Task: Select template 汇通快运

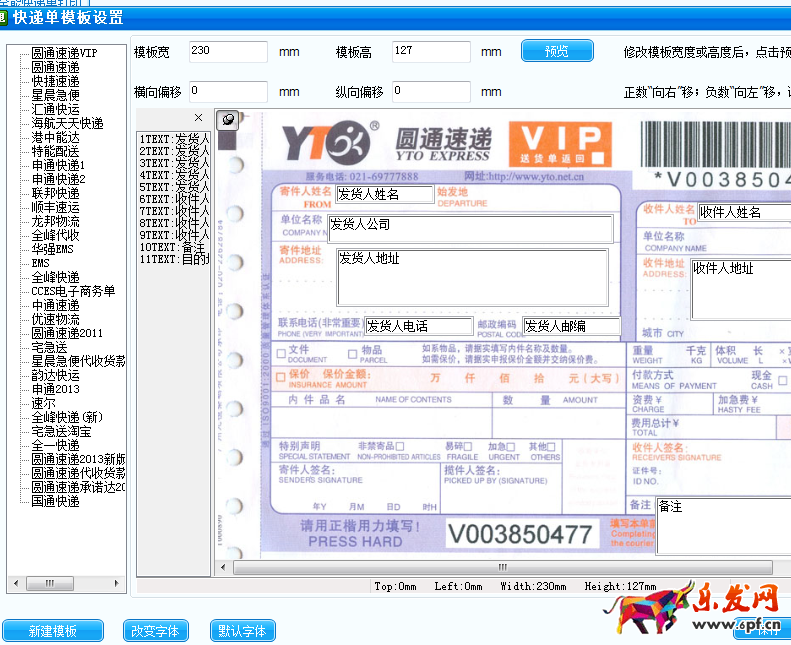Action: click(55, 109)
